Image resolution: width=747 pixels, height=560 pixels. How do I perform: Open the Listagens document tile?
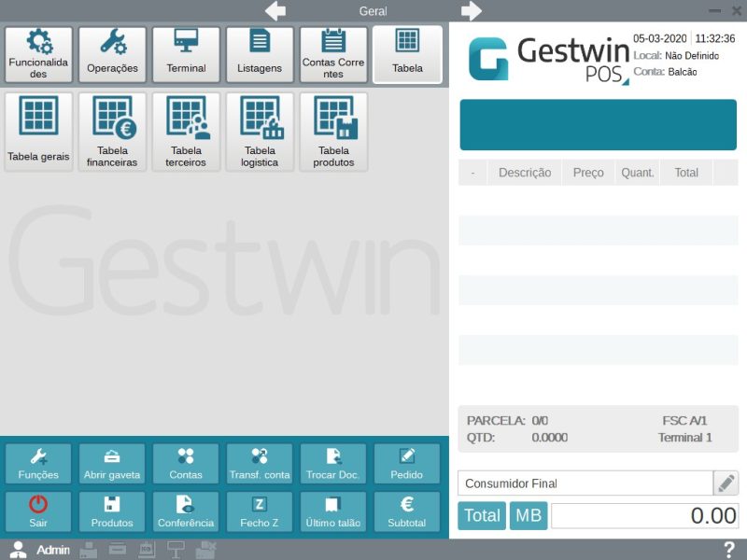click(260, 55)
